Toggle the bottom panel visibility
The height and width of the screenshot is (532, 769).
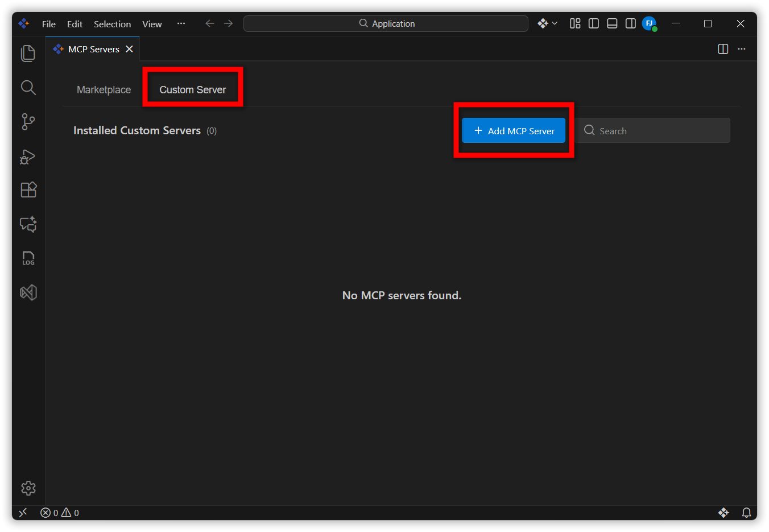612,23
